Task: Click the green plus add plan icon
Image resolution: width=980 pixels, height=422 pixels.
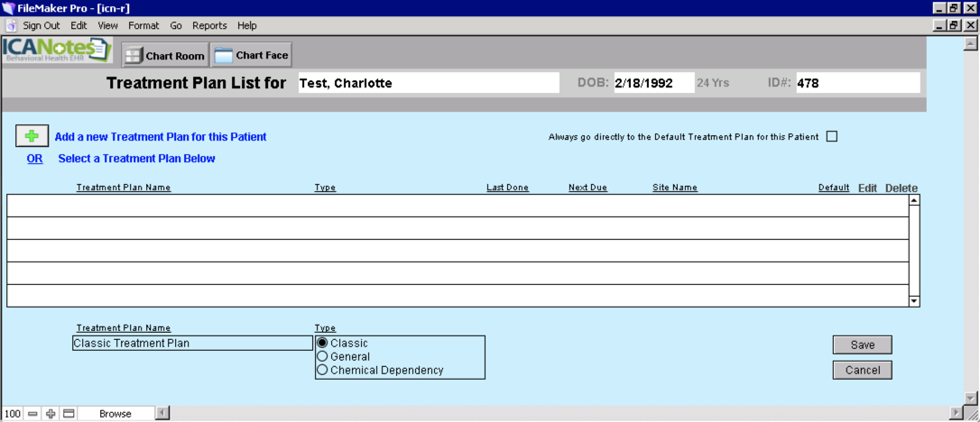Action: click(32, 137)
